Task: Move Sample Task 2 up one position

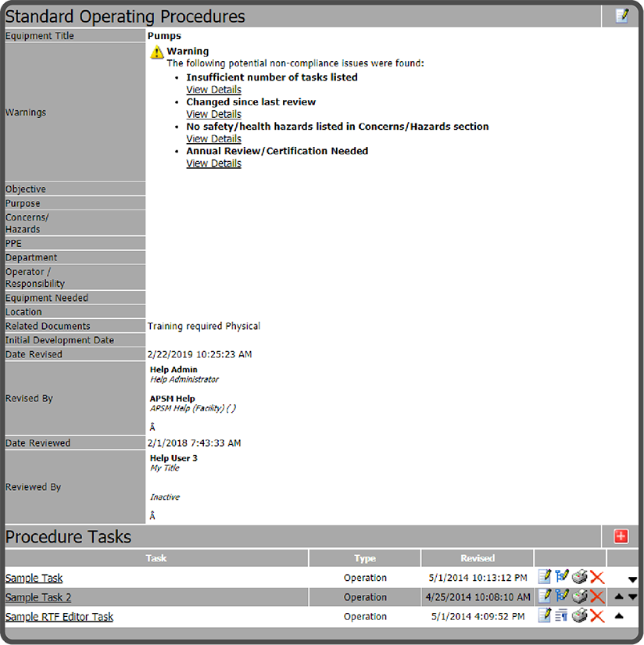Action: 619,596
